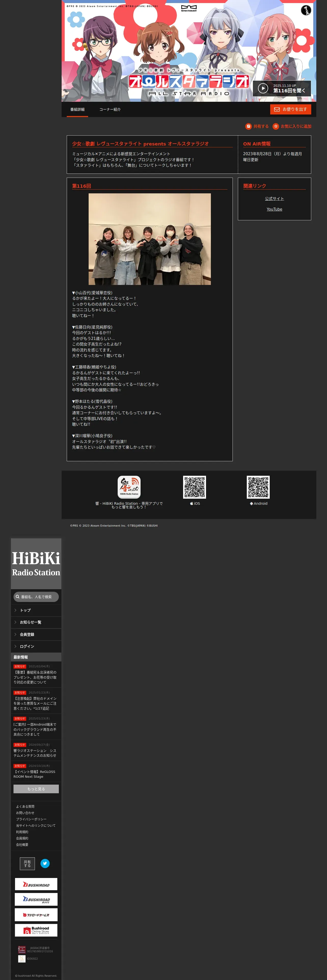Click the chevron beside トップ
The width and height of the screenshot is (327, 980).
15,610
